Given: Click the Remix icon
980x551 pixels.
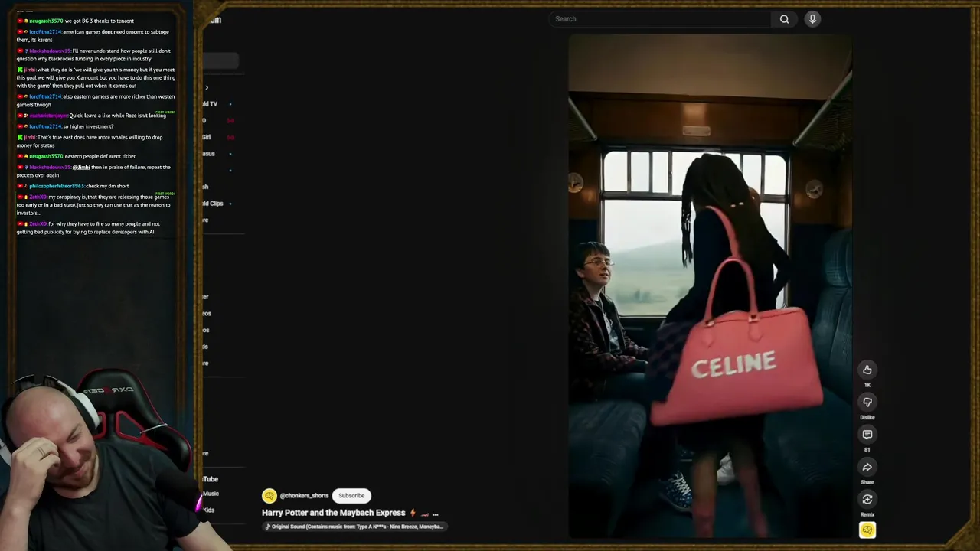Looking at the screenshot, I should point(867,500).
